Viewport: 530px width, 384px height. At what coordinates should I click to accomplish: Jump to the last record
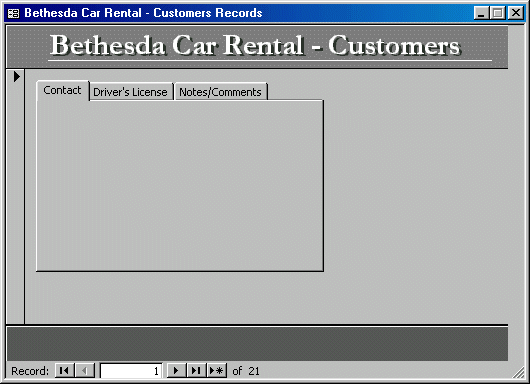pyautogui.click(x=196, y=370)
